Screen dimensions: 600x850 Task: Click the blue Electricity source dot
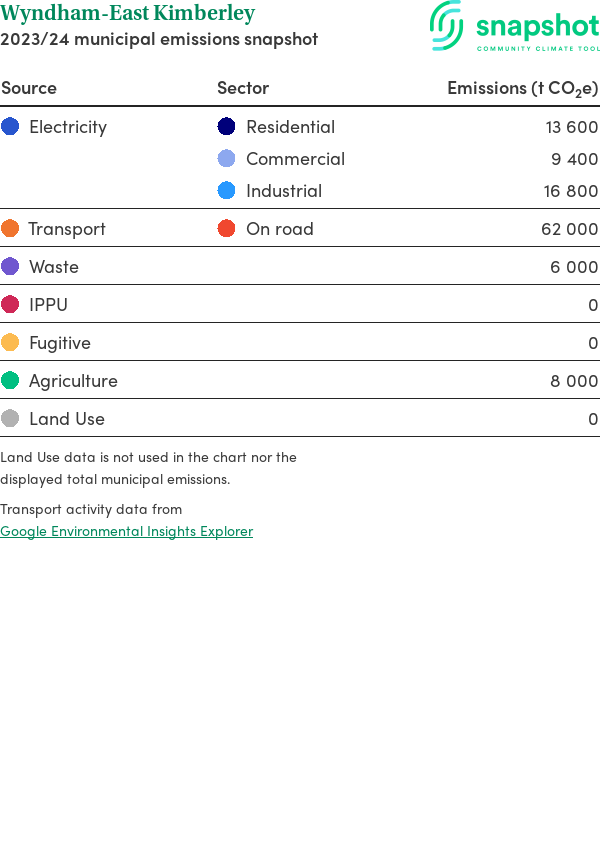click(x=10, y=127)
